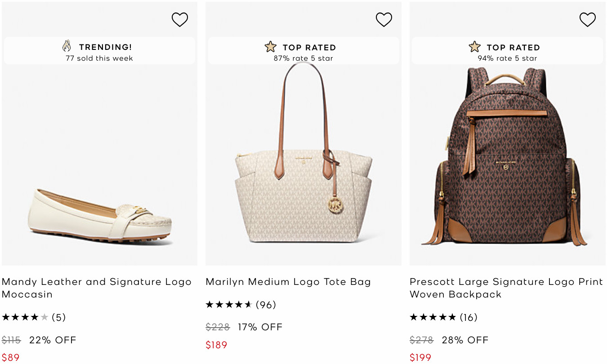The width and height of the screenshot is (607, 364).
Task: View the 5 reviews for the moccasin
Action: click(x=59, y=317)
